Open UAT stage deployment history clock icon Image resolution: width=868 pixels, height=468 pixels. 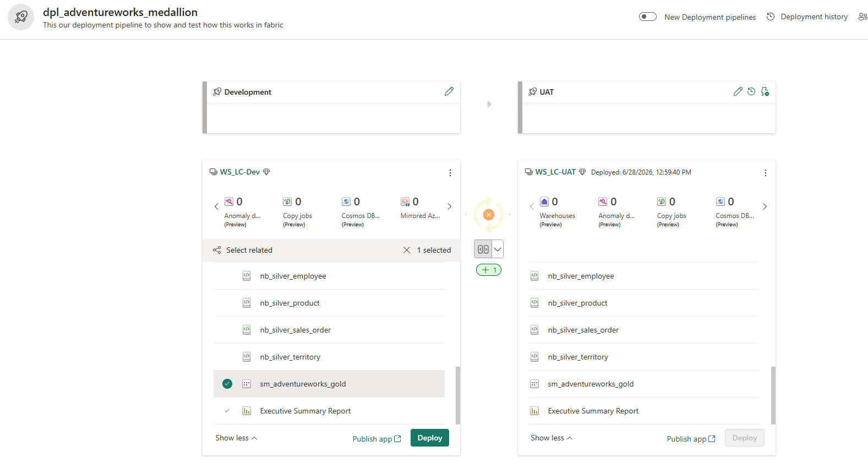751,91
